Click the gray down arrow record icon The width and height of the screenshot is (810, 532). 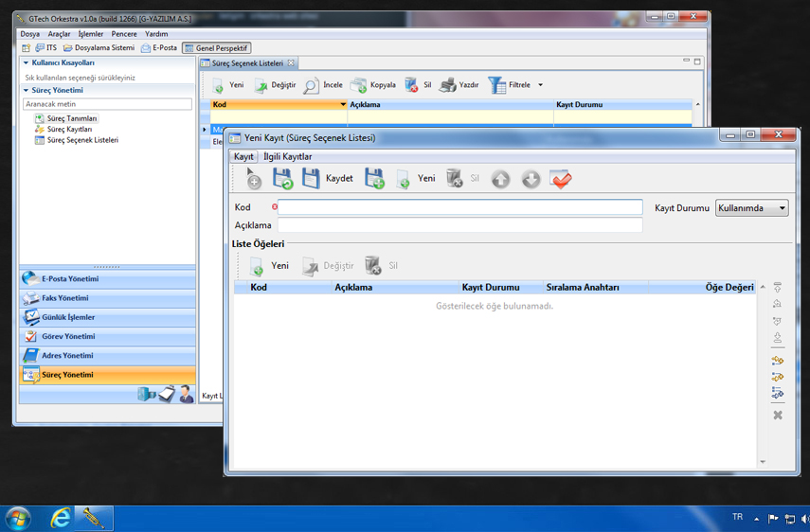[531, 179]
